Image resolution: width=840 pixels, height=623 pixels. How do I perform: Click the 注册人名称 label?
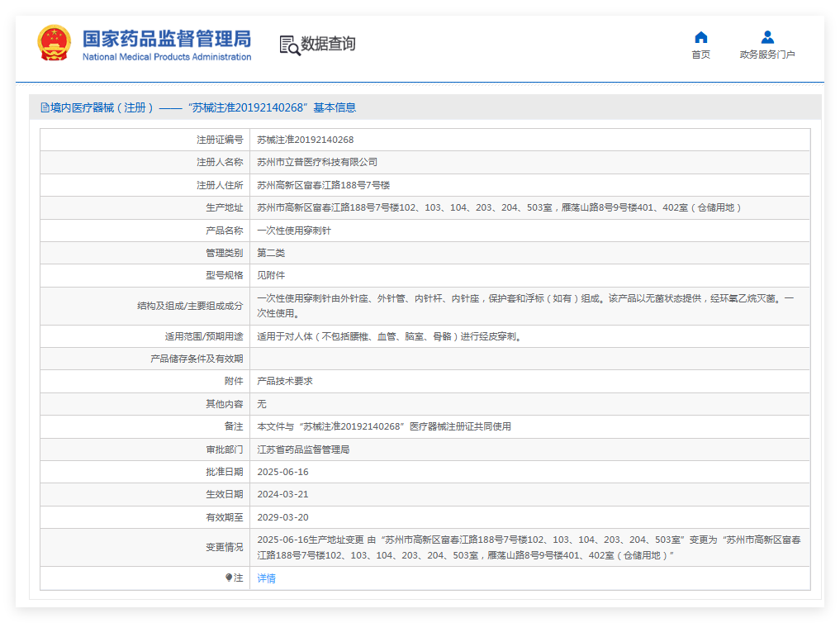[220, 162]
